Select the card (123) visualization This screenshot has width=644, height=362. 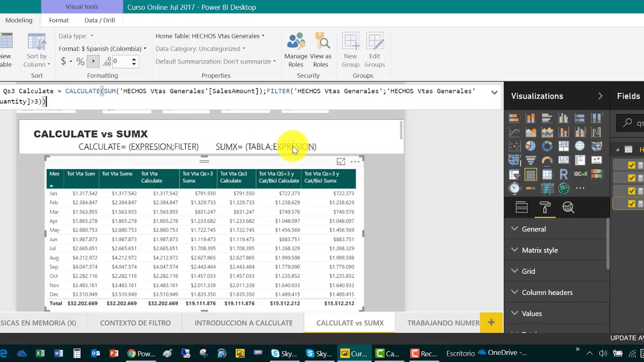(x=563, y=160)
